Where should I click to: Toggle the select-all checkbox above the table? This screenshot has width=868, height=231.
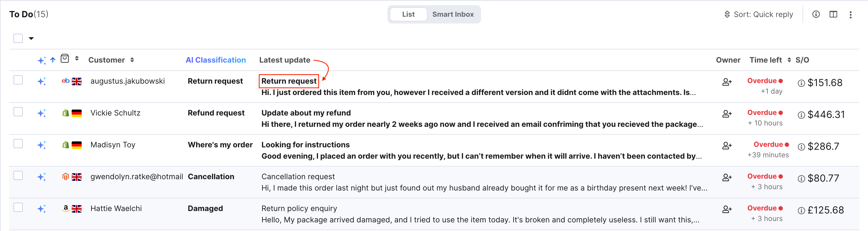pos(18,38)
